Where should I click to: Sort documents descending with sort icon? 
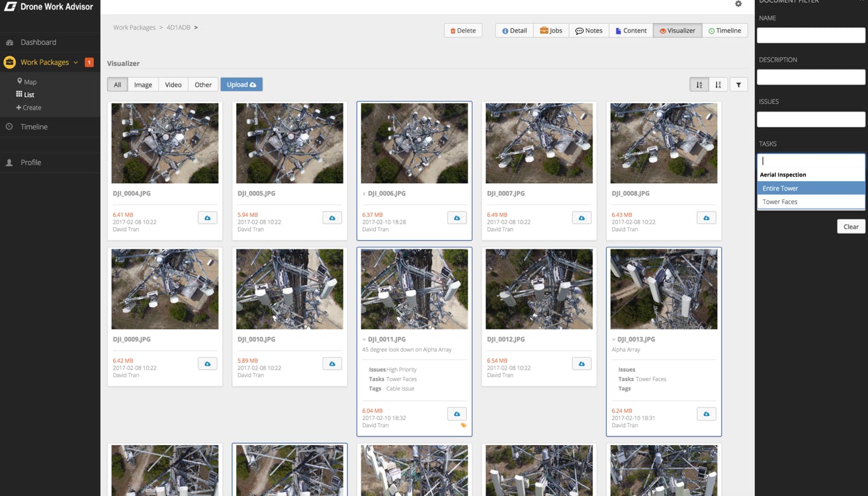pyautogui.click(x=718, y=85)
